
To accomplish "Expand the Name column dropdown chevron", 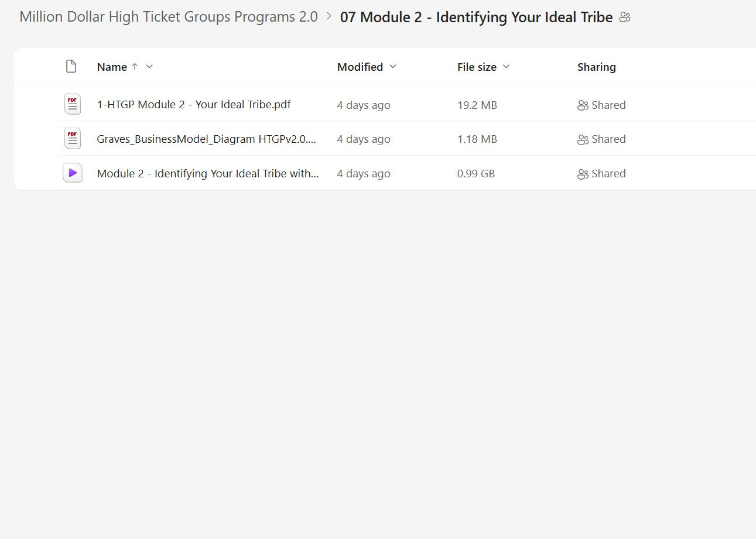I will pos(149,67).
